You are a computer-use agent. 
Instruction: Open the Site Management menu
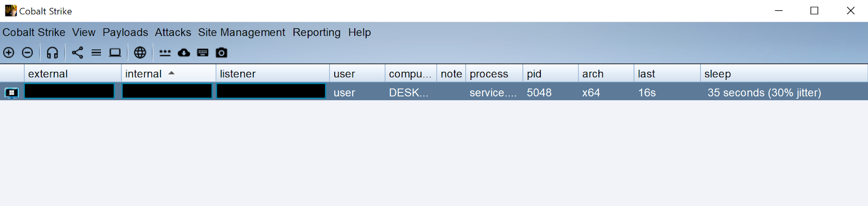[x=241, y=33]
